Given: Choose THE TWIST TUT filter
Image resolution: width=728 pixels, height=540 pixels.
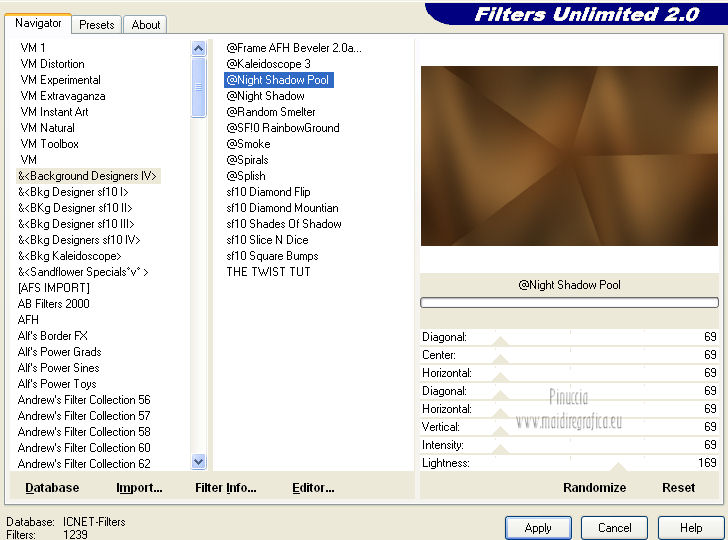Looking at the screenshot, I should pos(268,272).
